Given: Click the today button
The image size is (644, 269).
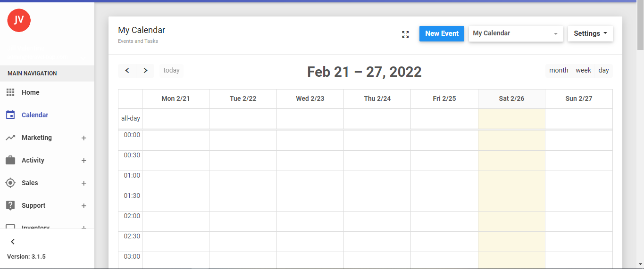Looking at the screenshot, I should pyautogui.click(x=171, y=70).
